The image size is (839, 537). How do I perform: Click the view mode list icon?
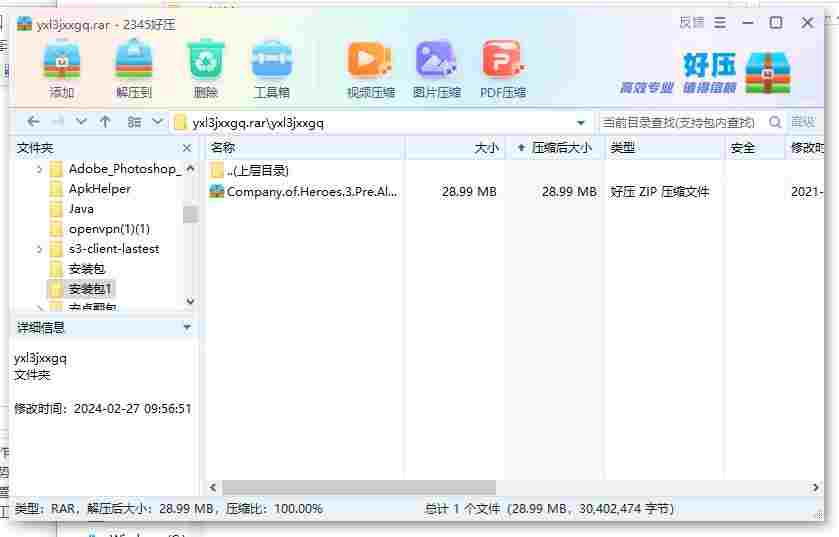coord(134,122)
